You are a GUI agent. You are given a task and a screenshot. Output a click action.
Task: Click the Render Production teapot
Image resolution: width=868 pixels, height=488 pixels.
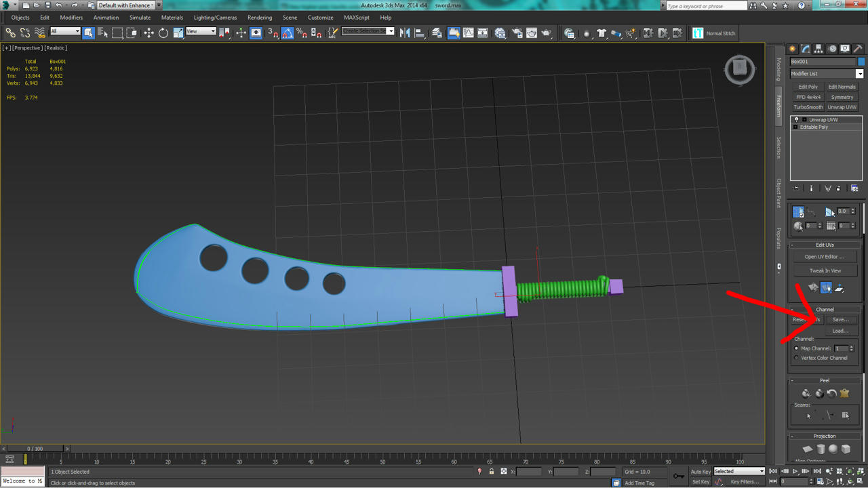(x=547, y=33)
